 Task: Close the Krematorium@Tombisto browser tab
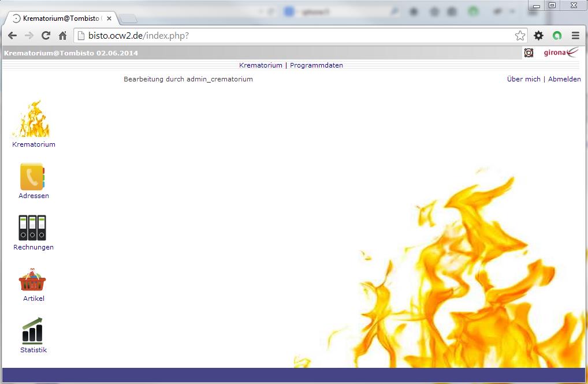click(x=109, y=18)
